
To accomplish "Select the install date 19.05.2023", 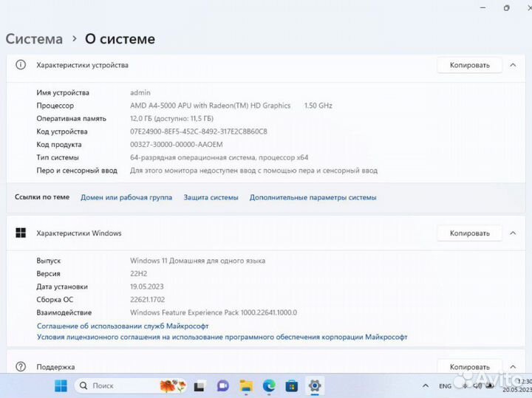I will pyautogui.click(x=146, y=287).
